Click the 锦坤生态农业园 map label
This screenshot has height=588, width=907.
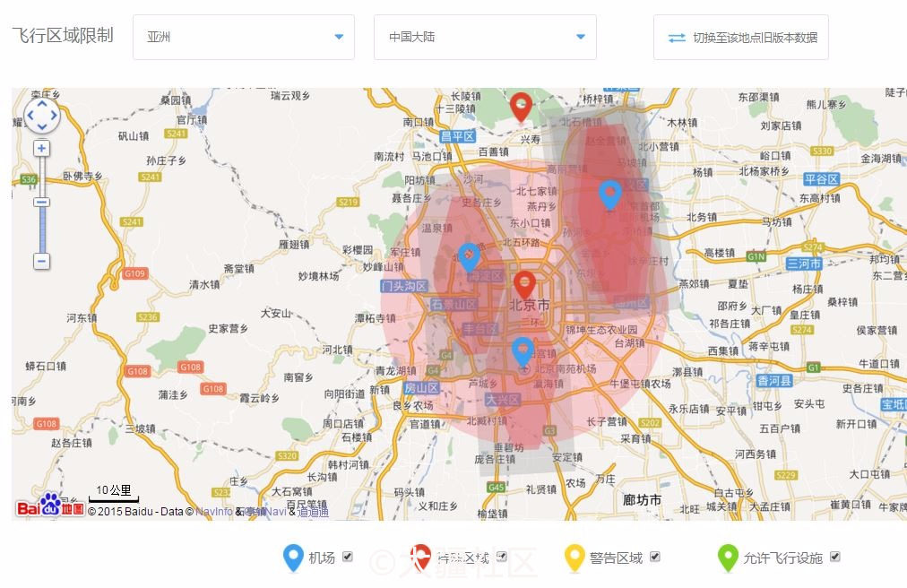coord(601,330)
